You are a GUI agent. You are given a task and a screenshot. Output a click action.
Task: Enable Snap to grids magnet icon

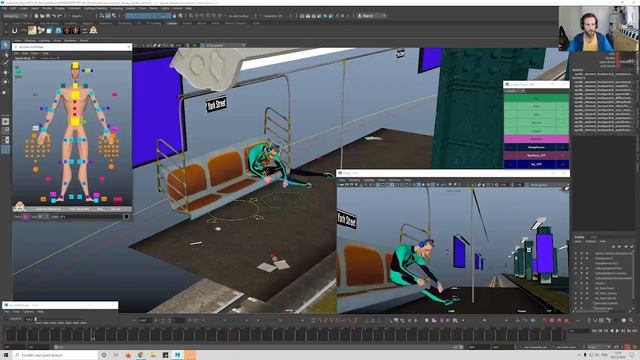pos(191,16)
